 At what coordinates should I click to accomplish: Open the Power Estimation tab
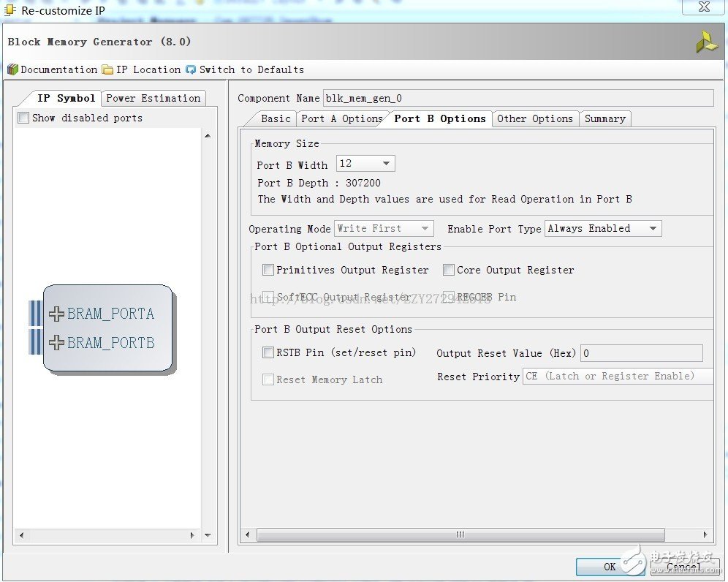(153, 98)
